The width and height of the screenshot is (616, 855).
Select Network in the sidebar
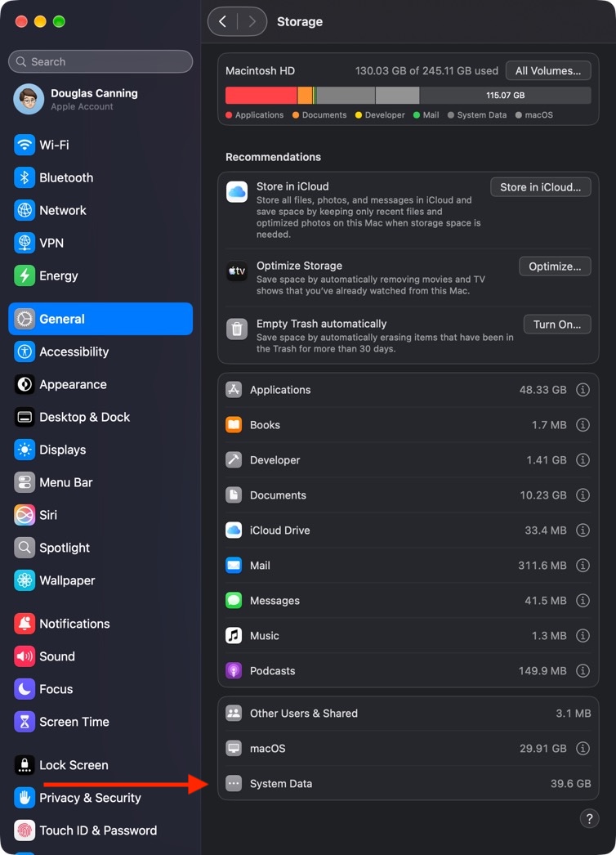[x=100, y=210]
